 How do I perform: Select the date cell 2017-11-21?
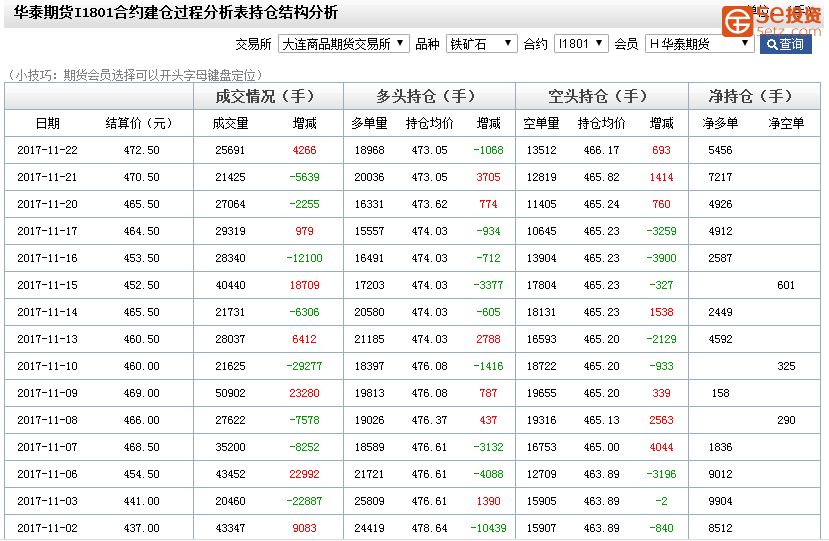coord(47,177)
